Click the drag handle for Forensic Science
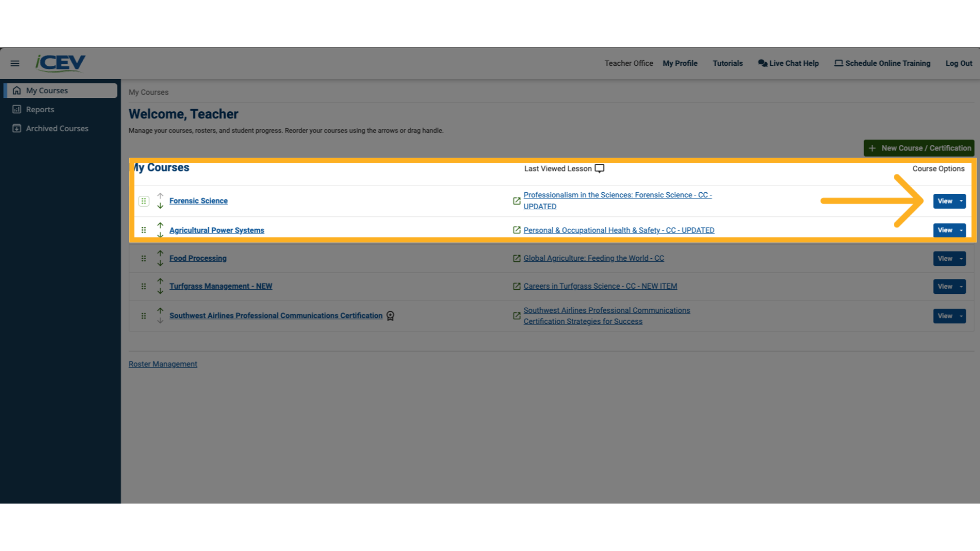Viewport: 980px width, 551px height. pos(144,201)
